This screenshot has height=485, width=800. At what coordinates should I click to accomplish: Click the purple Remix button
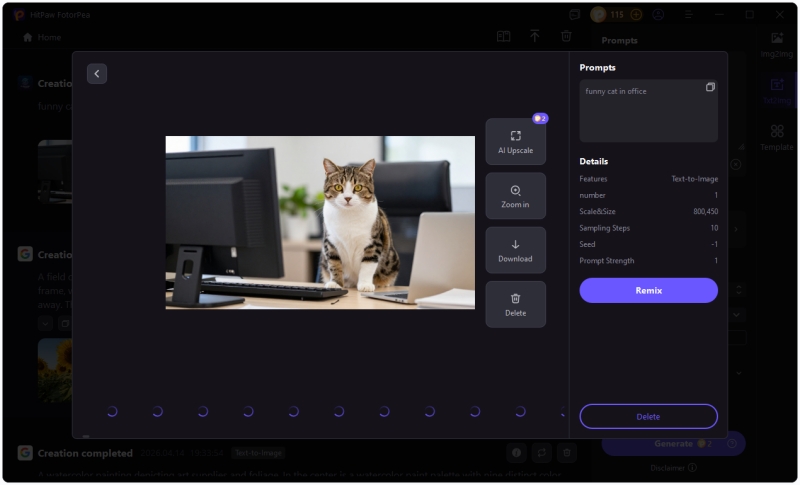[648, 290]
